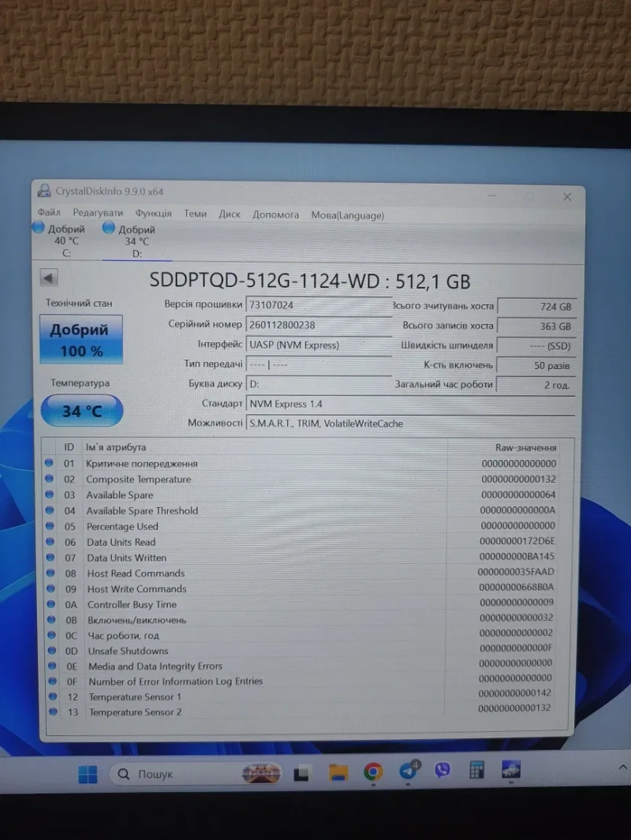This screenshot has height=840, width=631.
Task: Click the ID column header
Action: tap(69, 446)
